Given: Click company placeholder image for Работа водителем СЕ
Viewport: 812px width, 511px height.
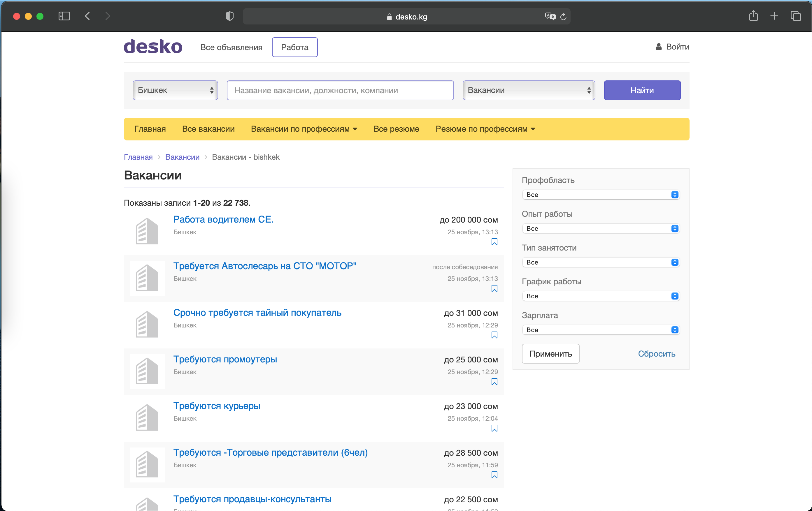Looking at the screenshot, I should [x=147, y=231].
